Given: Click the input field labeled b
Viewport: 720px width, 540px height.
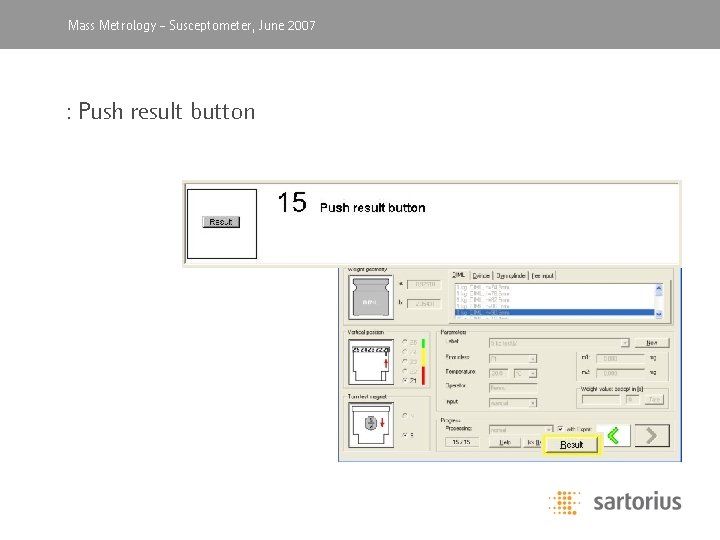Looking at the screenshot, I should tap(424, 304).
